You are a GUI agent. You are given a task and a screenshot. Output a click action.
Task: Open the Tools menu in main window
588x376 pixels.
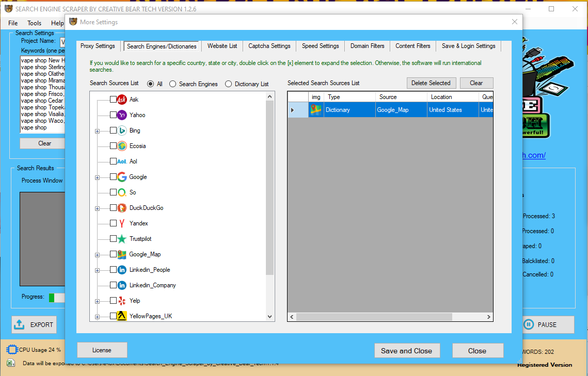pos(34,23)
